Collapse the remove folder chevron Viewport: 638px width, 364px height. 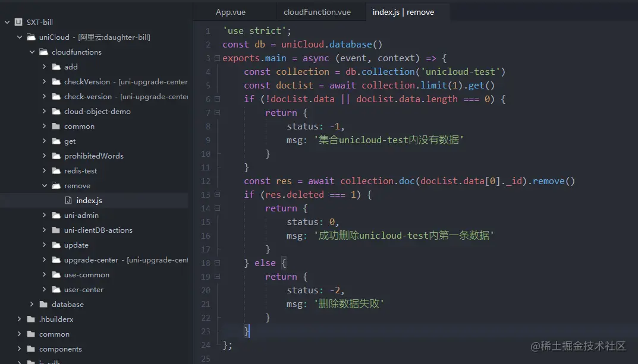[45, 186]
